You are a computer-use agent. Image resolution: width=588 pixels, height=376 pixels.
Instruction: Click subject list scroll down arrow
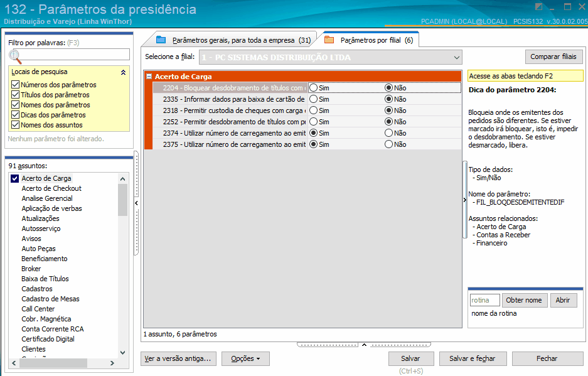[x=122, y=352]
